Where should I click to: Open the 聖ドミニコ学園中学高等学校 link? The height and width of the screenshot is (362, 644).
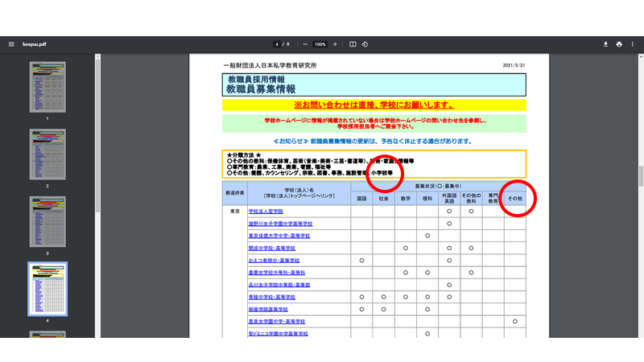278,334
